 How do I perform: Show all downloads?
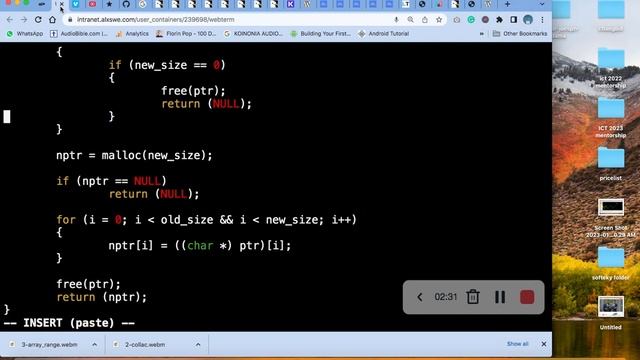coord(518,344)
